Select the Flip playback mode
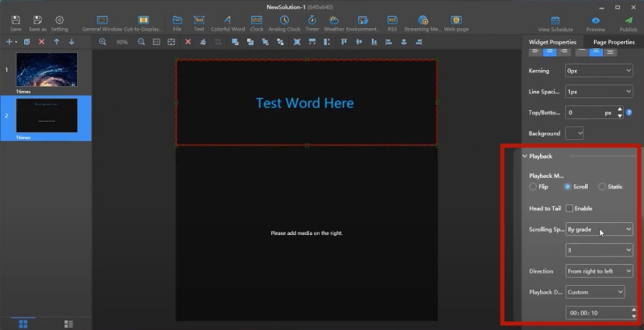The height and width of the screenshot is (330, 644). click(533, 187)
